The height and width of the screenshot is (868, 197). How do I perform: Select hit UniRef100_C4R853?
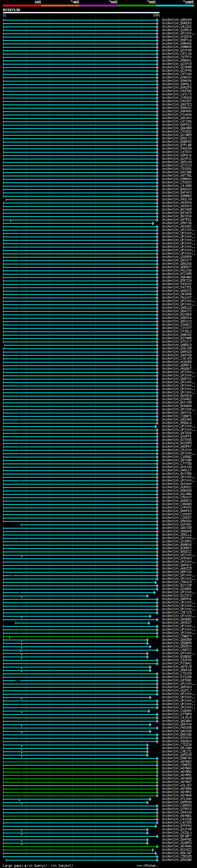[177, 806]
